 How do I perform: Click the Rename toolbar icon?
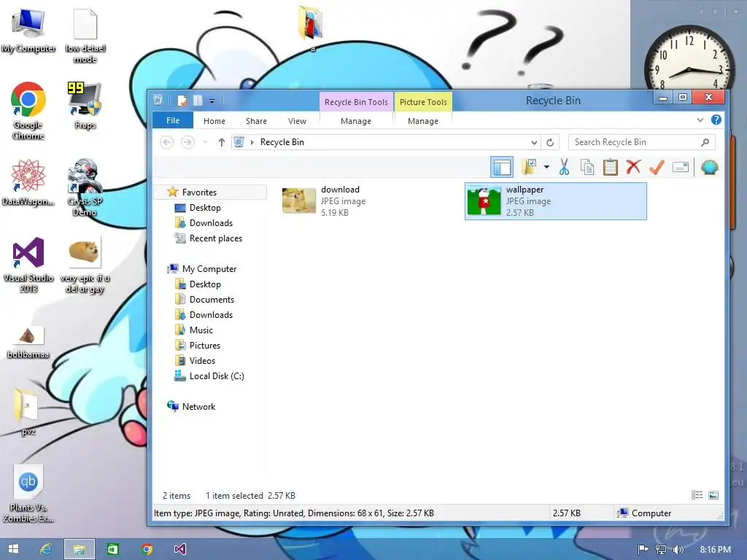pyautogui.click(x=681, y=167)
